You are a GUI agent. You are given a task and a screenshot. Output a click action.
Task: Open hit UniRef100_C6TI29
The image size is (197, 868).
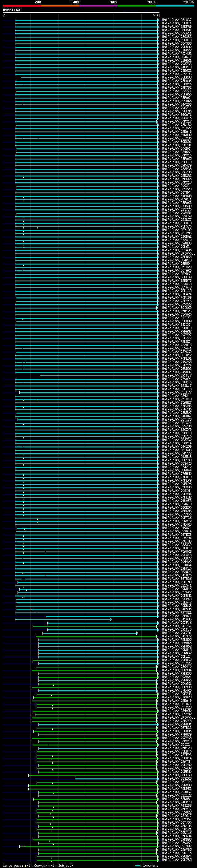(177, 782)
